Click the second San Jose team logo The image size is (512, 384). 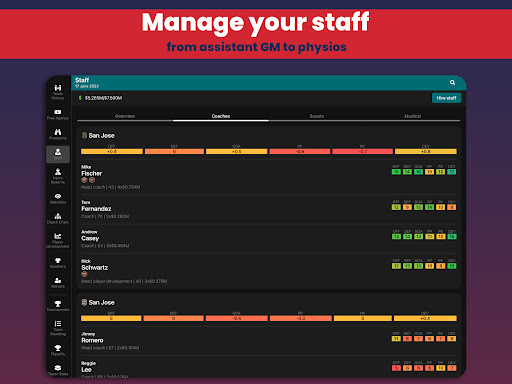(x=84, y=302)
